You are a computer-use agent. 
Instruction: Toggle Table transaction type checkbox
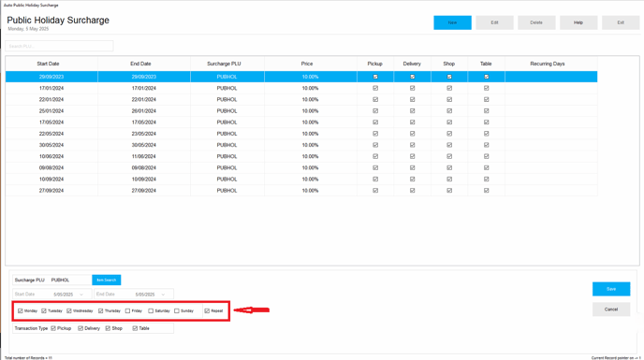[135, 328]
